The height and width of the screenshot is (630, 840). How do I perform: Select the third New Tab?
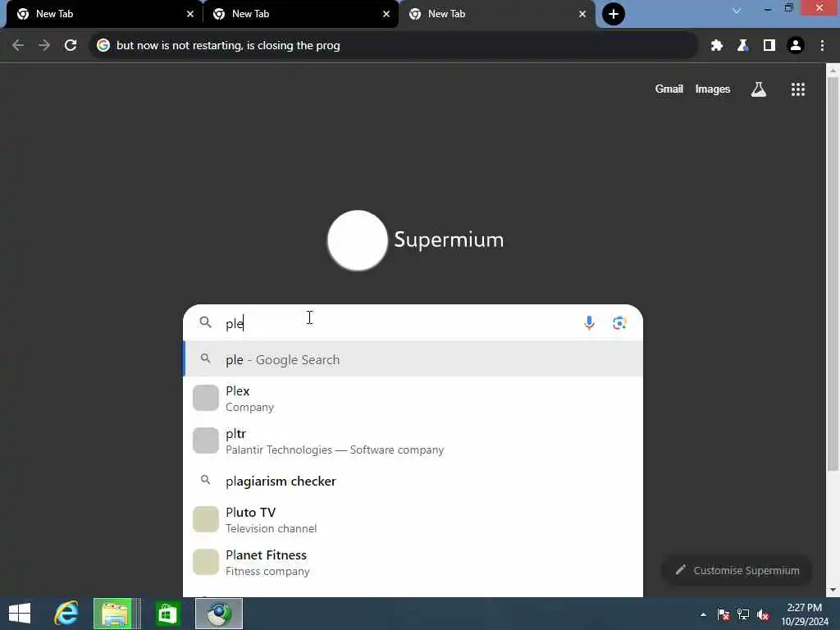(x=495, y=14)
